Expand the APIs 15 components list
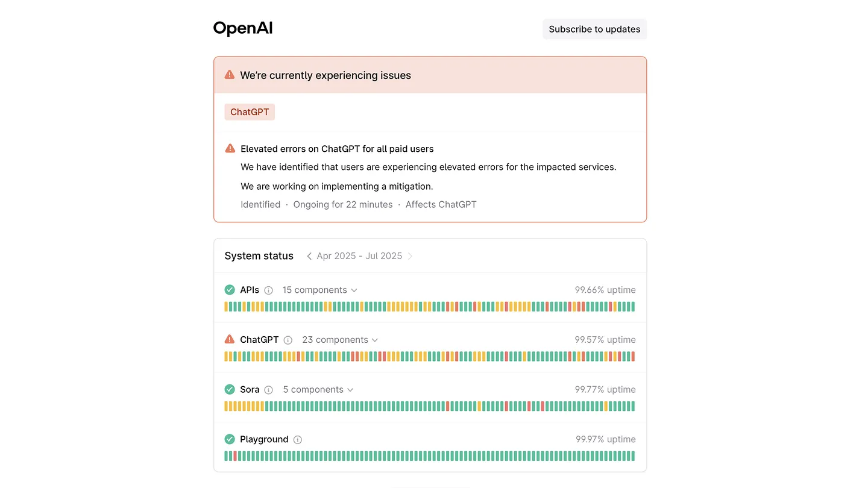Viewport: 868px width, 488px height. (320, 290)
